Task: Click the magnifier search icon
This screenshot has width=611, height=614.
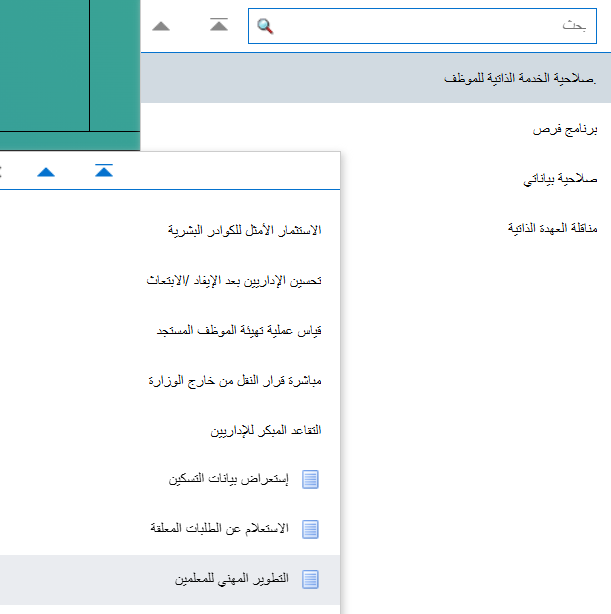Action: (265, 26)
